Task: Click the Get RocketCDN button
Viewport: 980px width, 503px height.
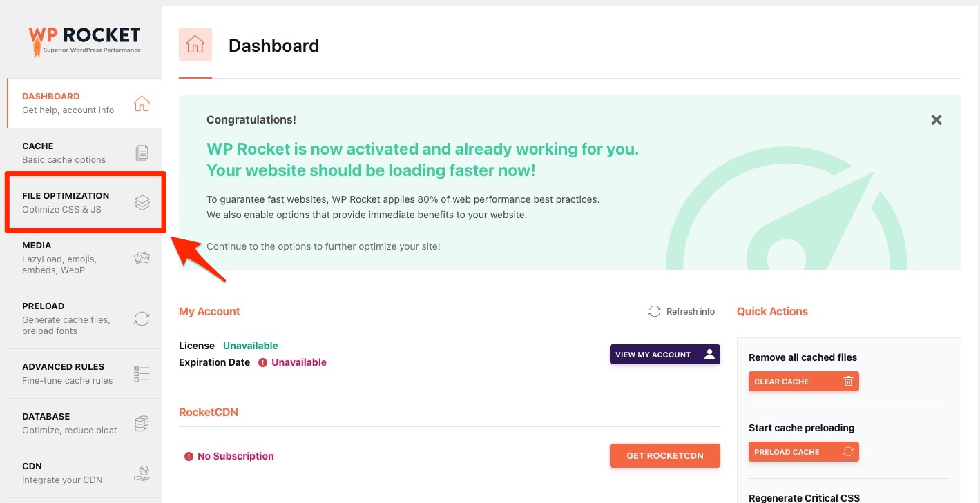Action: pyautogui.click(x=664, y=456)
